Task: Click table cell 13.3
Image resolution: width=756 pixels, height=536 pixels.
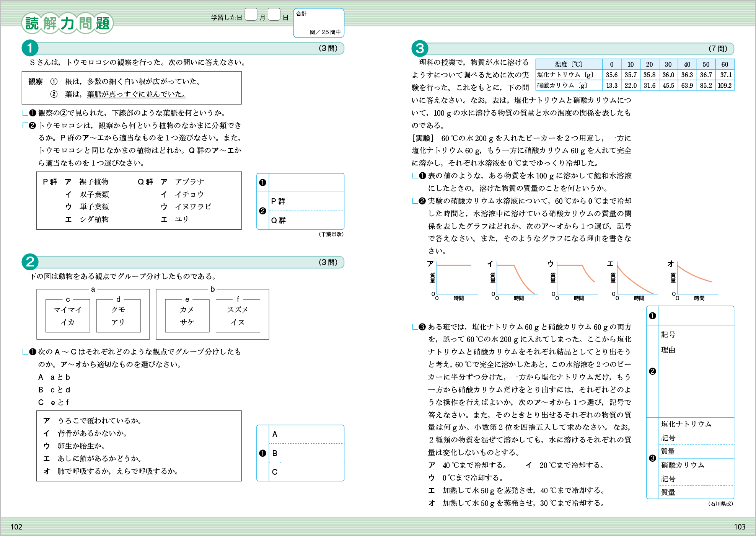Action: coord(612,85)
